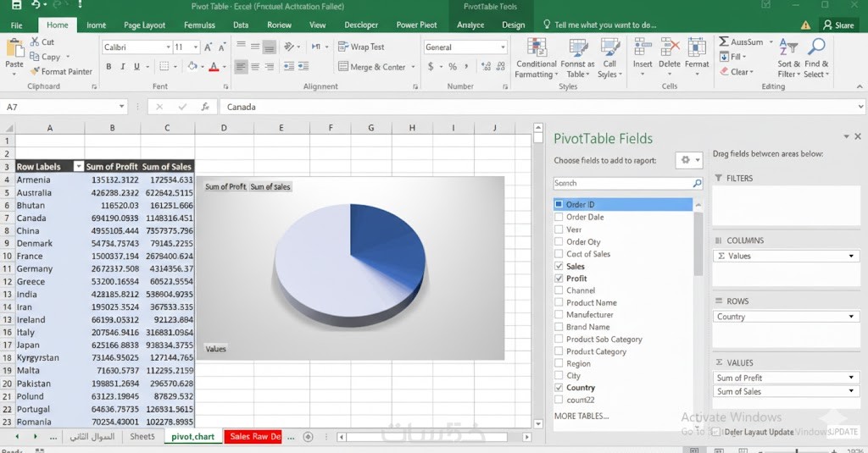Click the Sum of Profit chart field button
The image size is (868, 453).
225,187
